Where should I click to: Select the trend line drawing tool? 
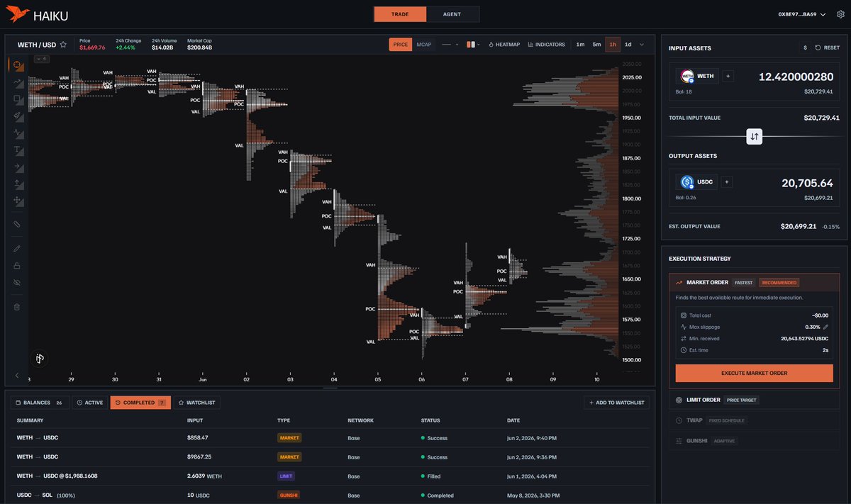click(x=17, y=83)
